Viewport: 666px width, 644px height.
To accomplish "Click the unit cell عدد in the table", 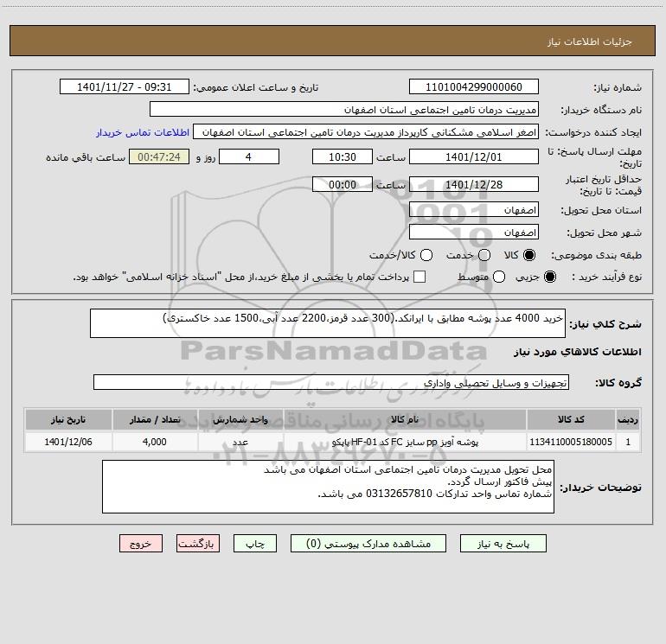I will [x=240, y=442].
